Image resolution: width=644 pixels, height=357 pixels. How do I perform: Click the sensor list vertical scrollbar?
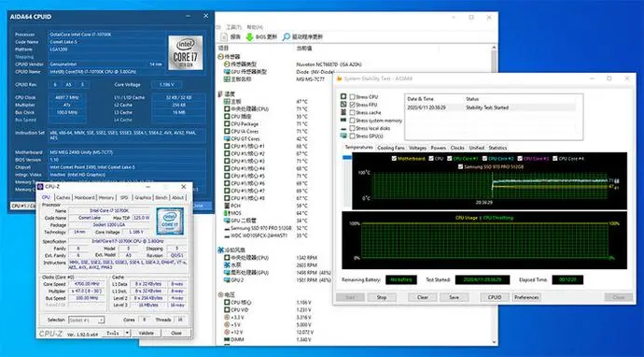pos(494,193)
